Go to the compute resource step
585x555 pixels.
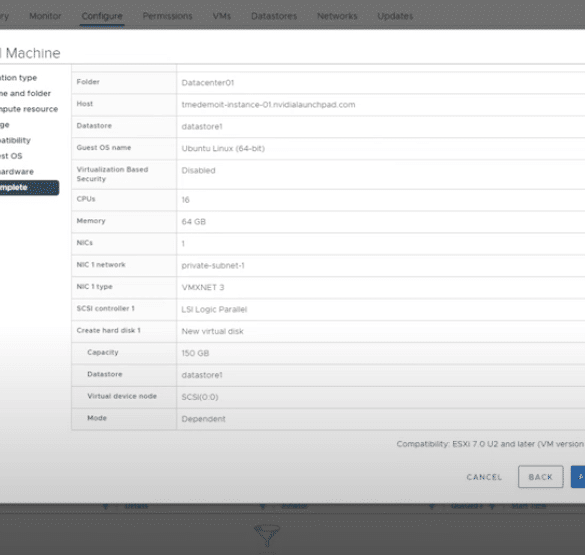point(29,109)
